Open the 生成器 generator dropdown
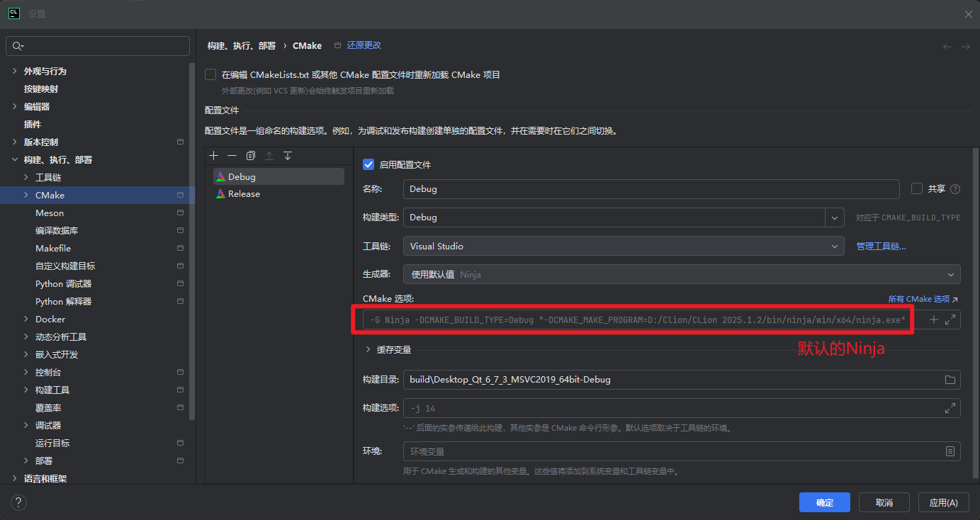 682,274
